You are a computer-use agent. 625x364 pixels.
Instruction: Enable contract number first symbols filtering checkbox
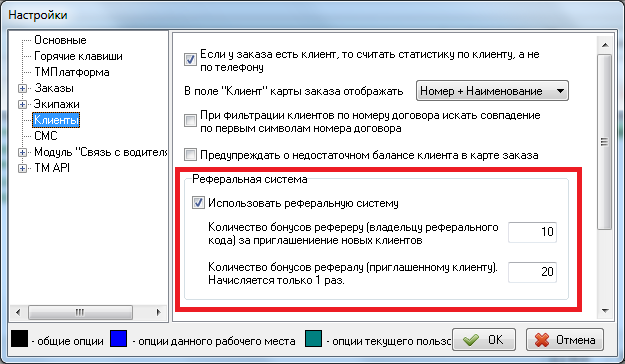(190, 120)
